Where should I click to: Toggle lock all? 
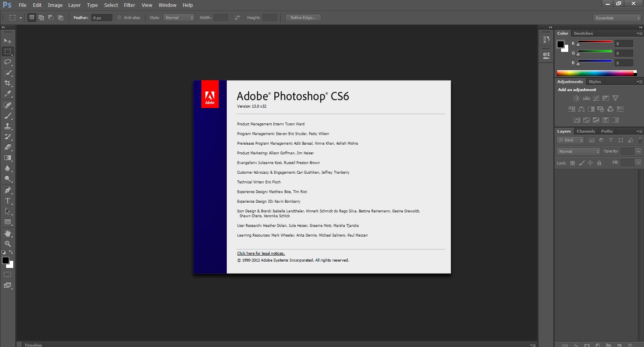click(x=599, y=163)
